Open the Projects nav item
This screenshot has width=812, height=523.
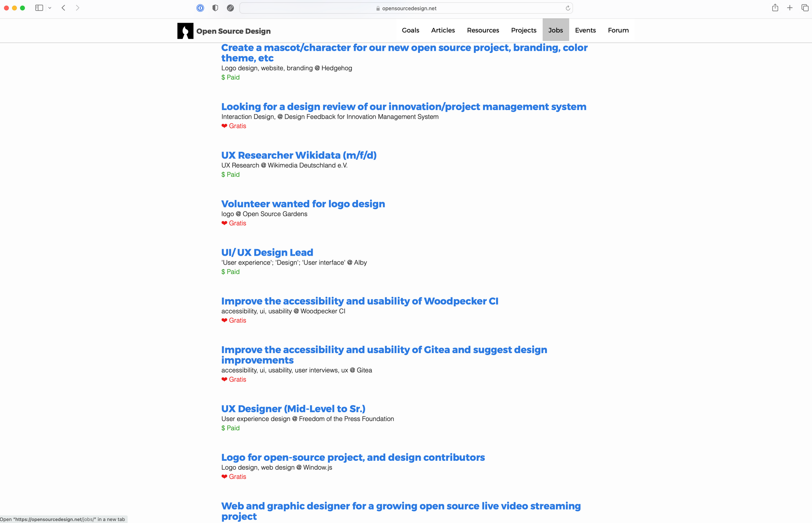[524, 30]
